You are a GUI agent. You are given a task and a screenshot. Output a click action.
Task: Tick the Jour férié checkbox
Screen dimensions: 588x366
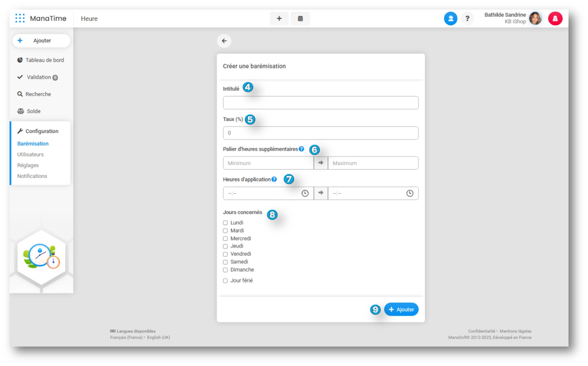coord(225,281)
